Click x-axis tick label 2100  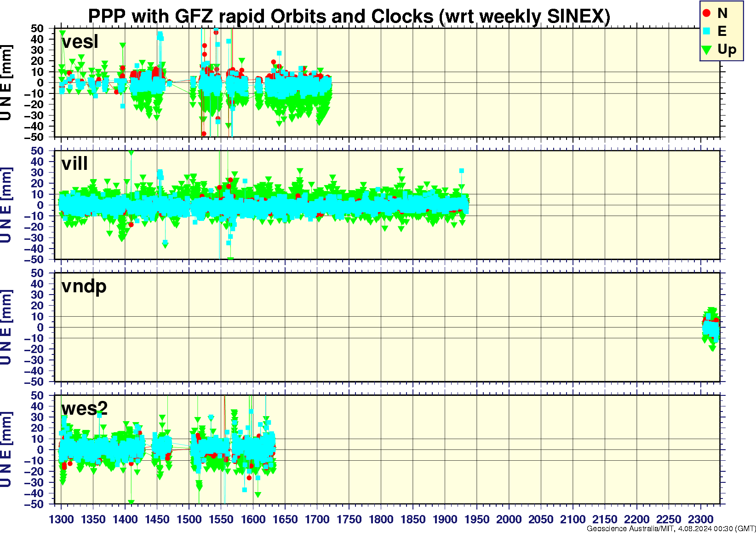pos(573,519)
